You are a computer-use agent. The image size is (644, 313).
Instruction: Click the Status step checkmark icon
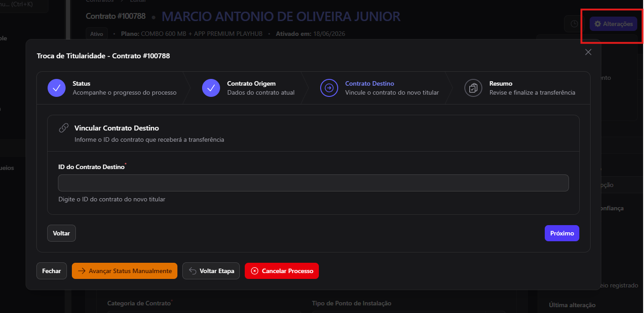pos(57,88)
